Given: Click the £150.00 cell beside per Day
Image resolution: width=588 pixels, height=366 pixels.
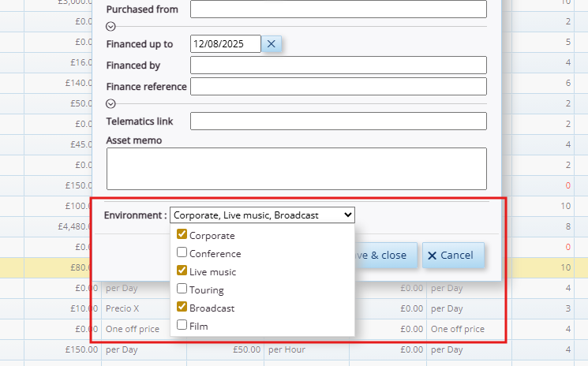Looking at the screenshot, I should [62, 349].
